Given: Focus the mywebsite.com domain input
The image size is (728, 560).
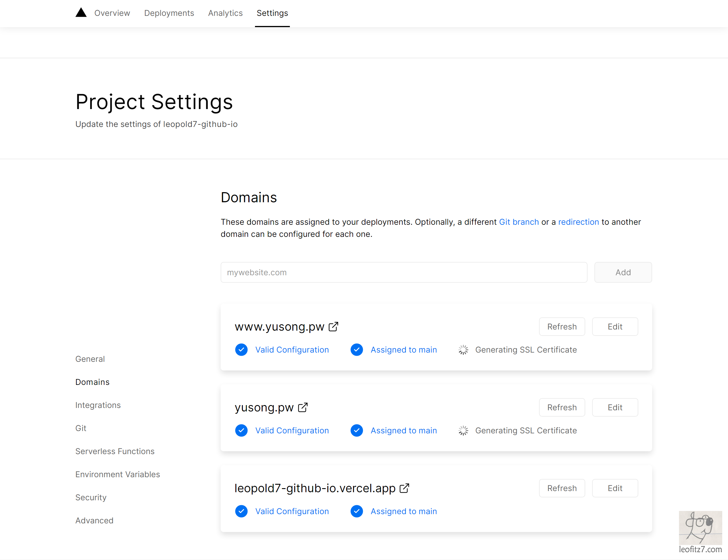Looking at the screenshot, I should (x=404, y=272).
